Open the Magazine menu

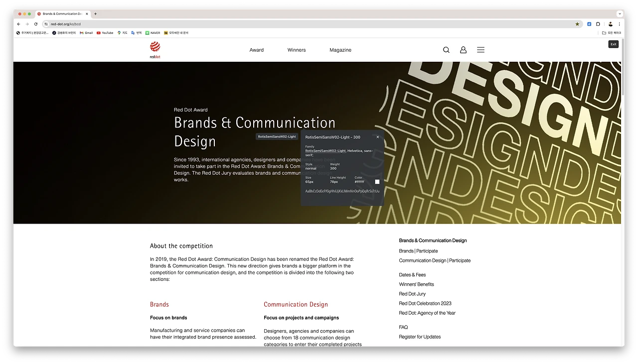click(x=340, y=50)
